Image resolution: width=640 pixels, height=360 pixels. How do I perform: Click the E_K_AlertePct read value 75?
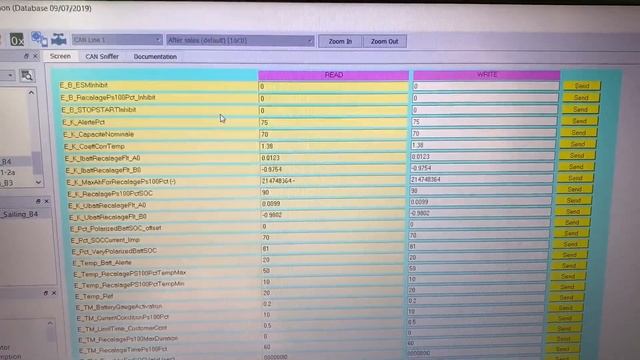coord(333,122)
